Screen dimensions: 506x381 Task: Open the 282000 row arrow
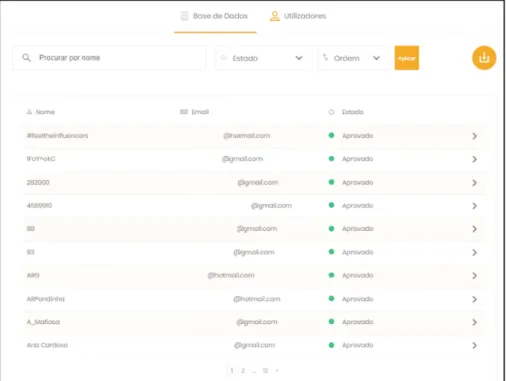tap(474, 183)
